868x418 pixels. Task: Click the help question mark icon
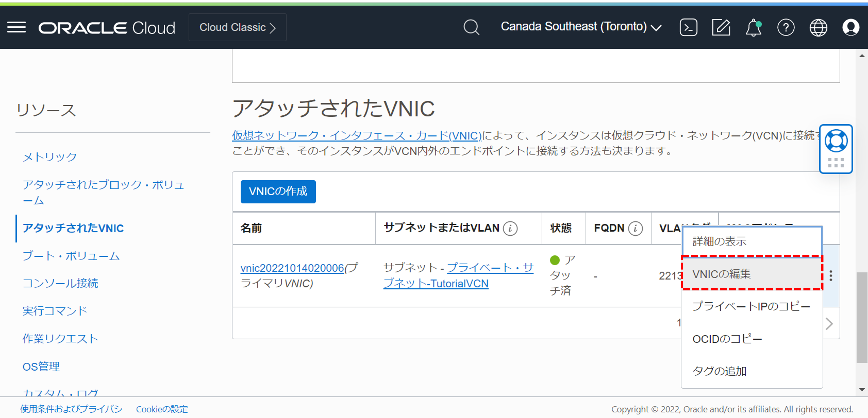coord(786,27)
